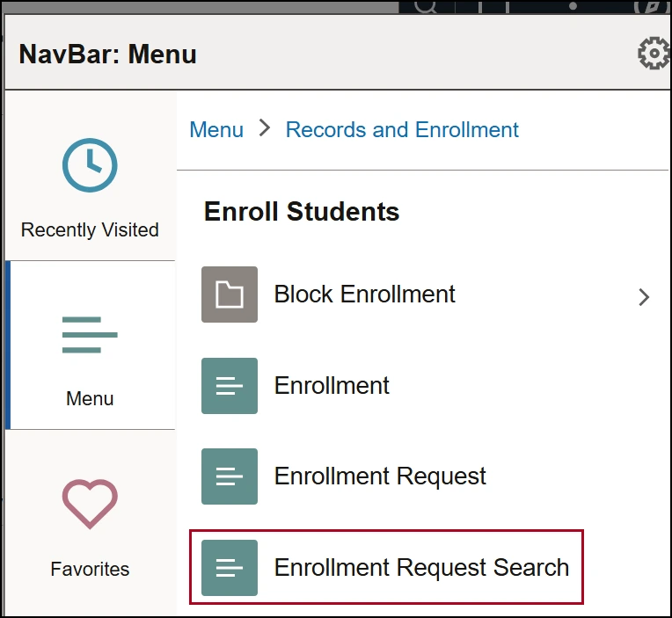Switch to the Recently Visited label
Image resolution: width=672 pixels, height=618 pixels.
tap(90, 230)
